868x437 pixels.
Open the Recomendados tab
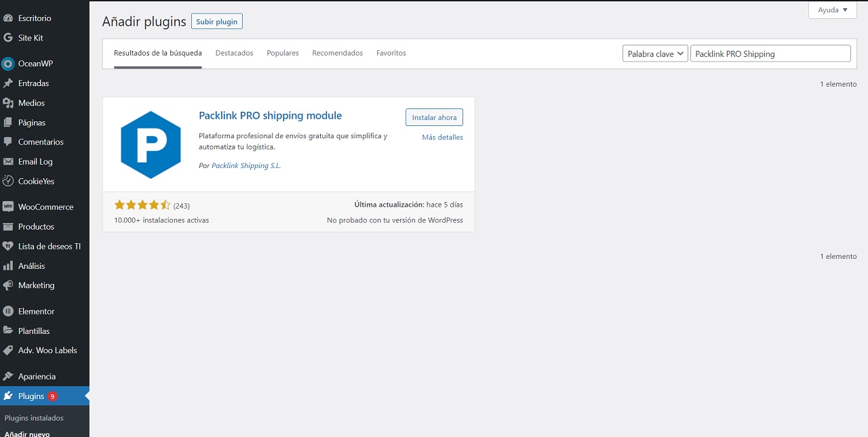tap(338, 53)
